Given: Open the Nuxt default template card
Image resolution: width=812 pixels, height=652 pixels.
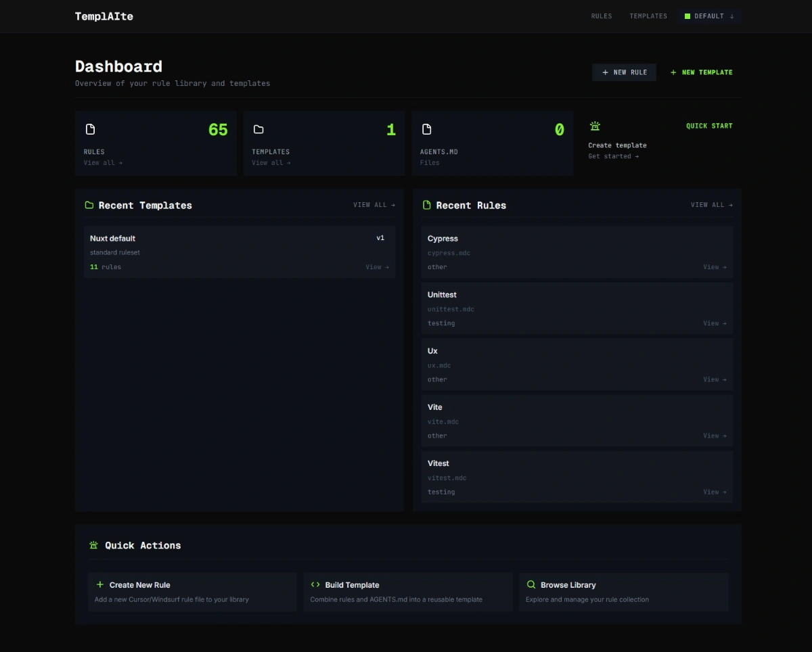Looking at the screenshot, I should (239, 252).
